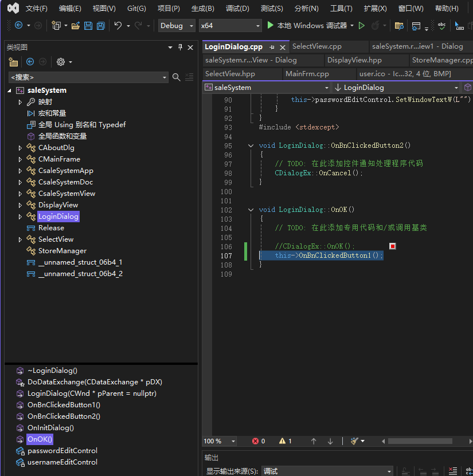This screenshot has height=476, width=473.
Task: Create new folder in Class View panel
Action: (x=13, y=62)
